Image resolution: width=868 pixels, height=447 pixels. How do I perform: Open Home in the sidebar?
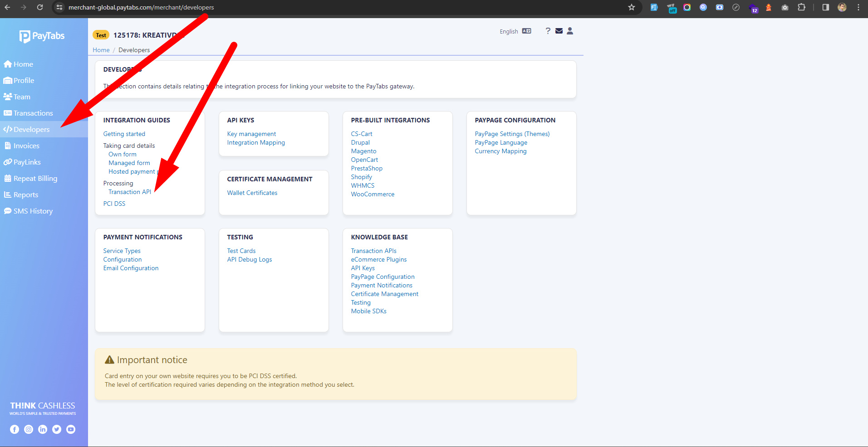[x=19, y=64]
